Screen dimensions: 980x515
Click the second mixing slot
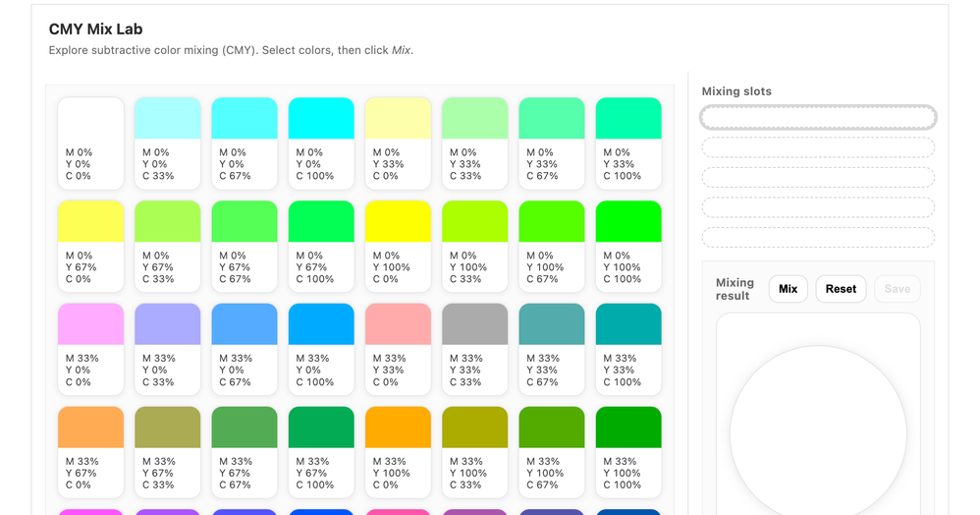(x=817, y=147)
